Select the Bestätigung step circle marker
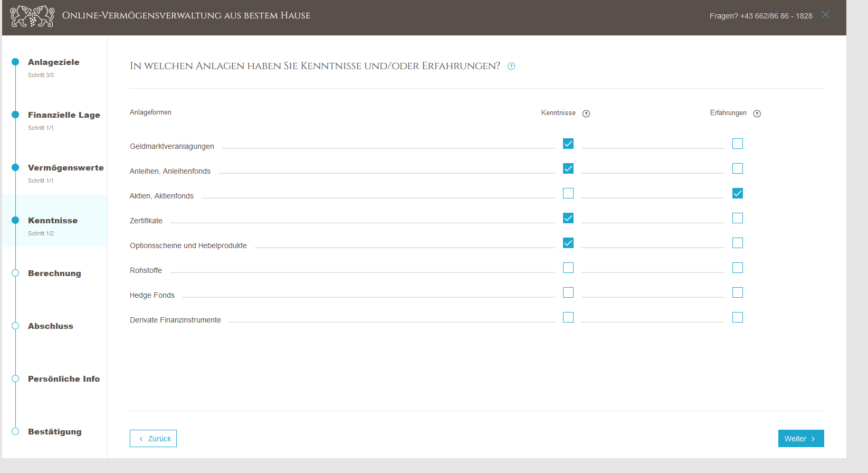Image resolution: width=868 pixels, height=473 pixels. tap(15, 431)
